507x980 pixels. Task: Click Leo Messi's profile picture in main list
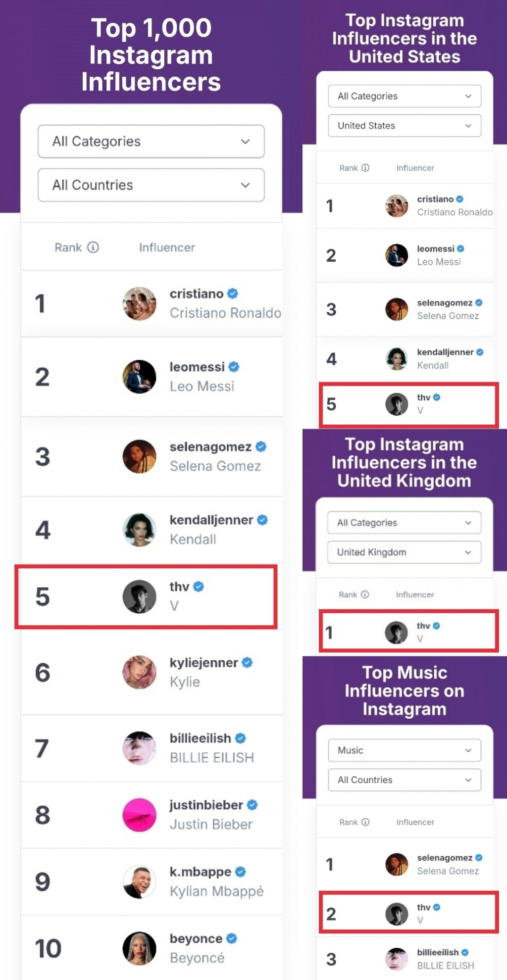tap(140, 377)
